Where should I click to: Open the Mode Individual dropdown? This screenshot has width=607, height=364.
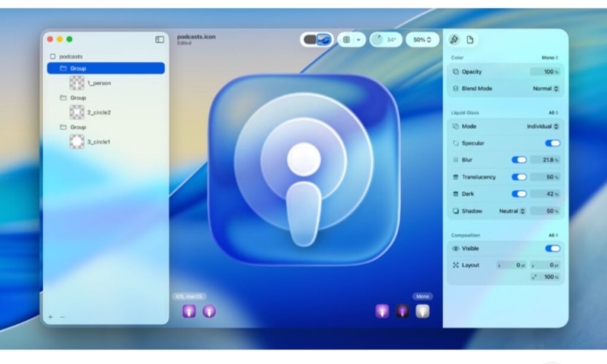coord(543,126)
